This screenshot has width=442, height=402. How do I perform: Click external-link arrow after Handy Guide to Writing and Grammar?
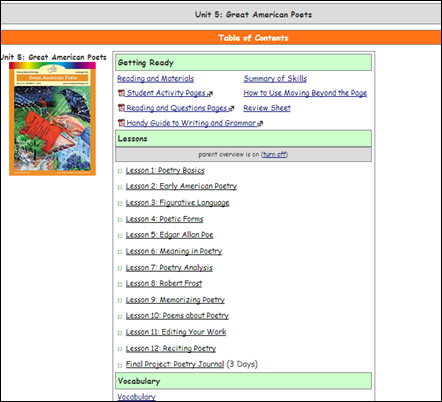(260, 124)
